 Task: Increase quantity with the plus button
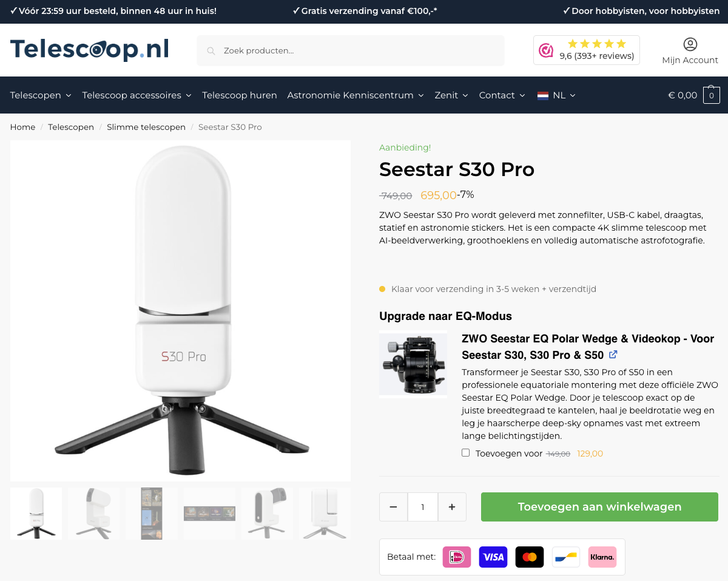(452, 507)
